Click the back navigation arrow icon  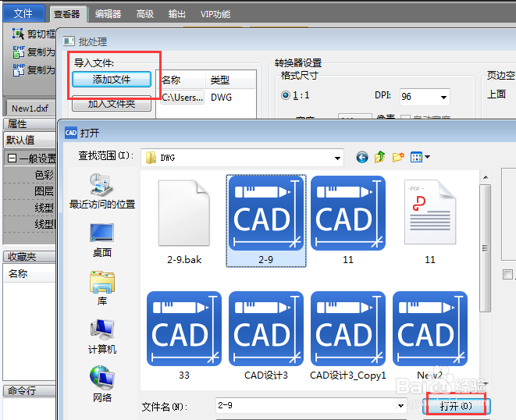(x=362, y=158)
